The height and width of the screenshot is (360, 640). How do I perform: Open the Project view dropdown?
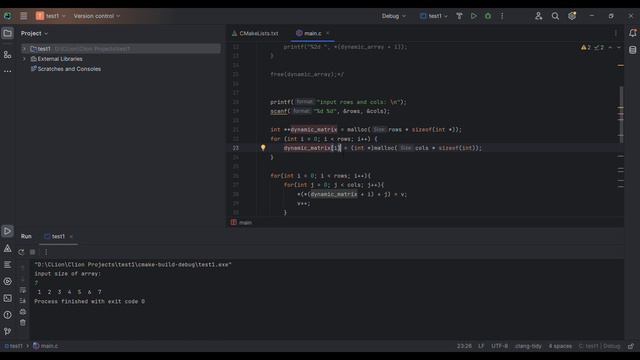34,33
